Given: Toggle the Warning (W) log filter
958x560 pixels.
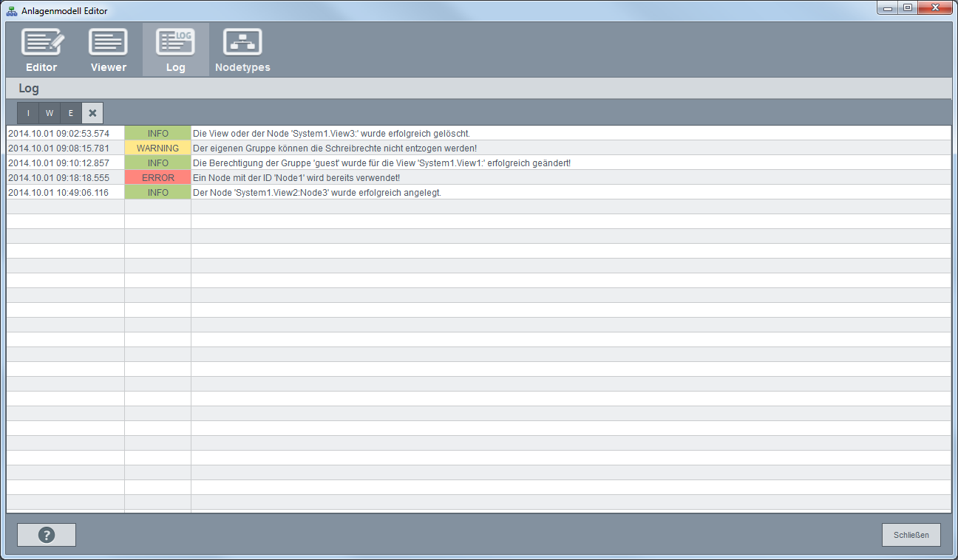Looking at the screenshot, I should (50, 113).
